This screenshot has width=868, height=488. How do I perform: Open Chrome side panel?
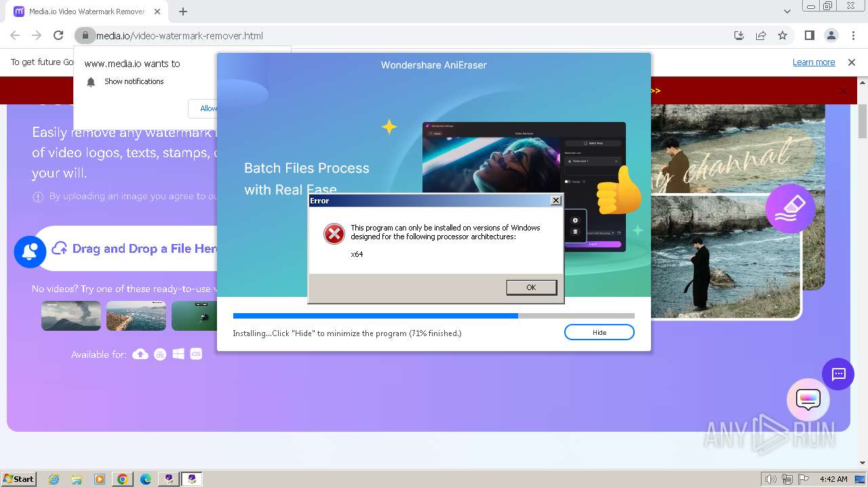[809, 35]
